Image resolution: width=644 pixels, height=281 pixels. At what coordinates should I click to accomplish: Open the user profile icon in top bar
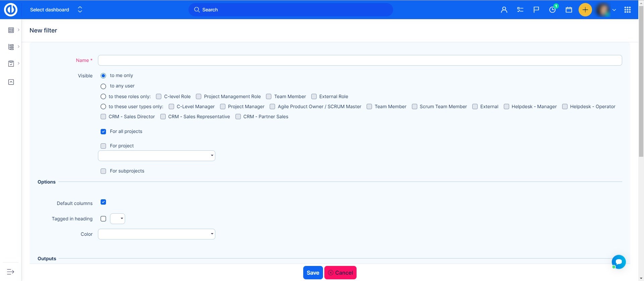point(504,10)
